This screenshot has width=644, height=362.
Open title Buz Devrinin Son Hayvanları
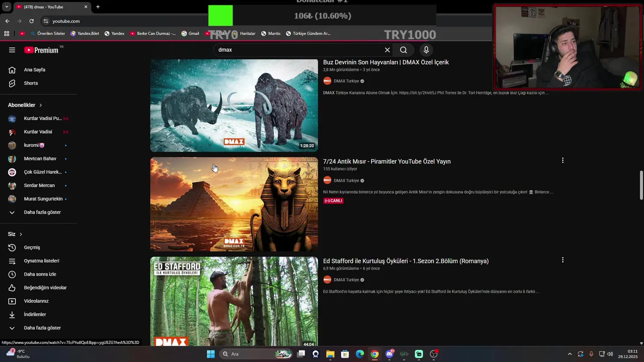pos(386,62)
